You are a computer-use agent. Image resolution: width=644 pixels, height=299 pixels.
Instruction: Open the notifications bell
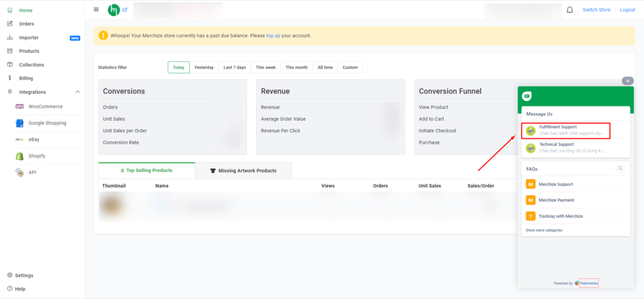pos(570,10)
